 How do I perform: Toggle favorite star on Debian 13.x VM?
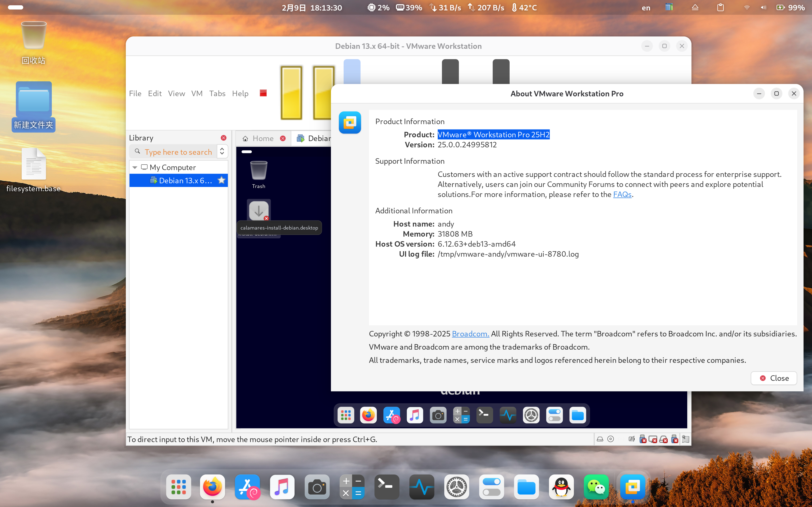coord(221,180)
